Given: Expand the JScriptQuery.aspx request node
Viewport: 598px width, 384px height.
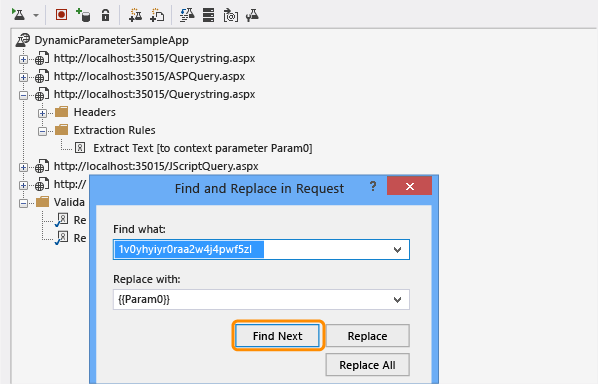Looking at the screenshot, I should pyautogui.click(x=23, y=167).
